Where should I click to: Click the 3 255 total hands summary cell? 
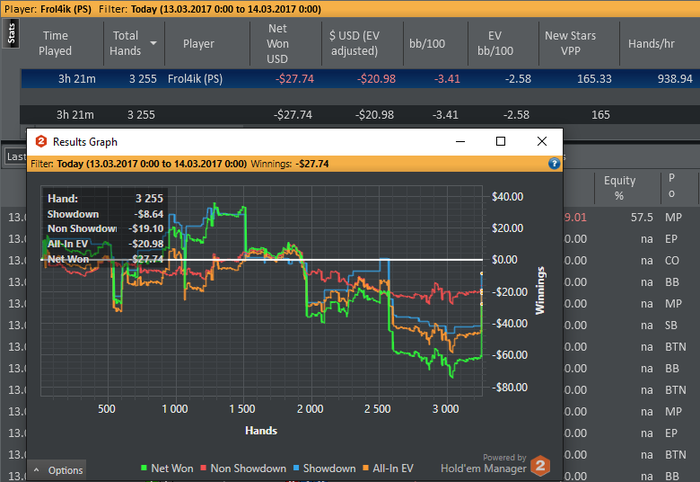[x=141, y=115]
